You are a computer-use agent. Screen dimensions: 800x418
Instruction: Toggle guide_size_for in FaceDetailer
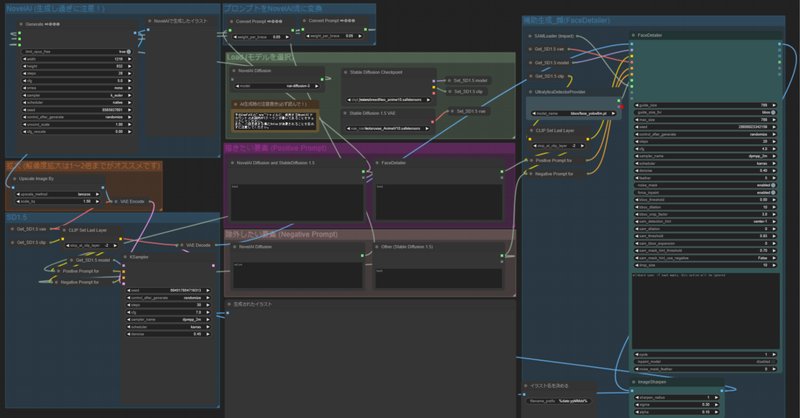pos(705,112)
